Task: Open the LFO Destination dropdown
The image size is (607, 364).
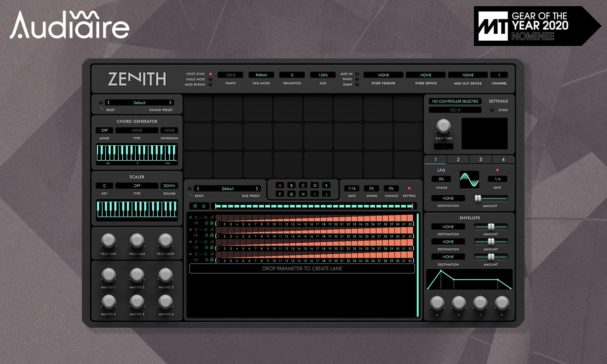Action: coord(448,198)
